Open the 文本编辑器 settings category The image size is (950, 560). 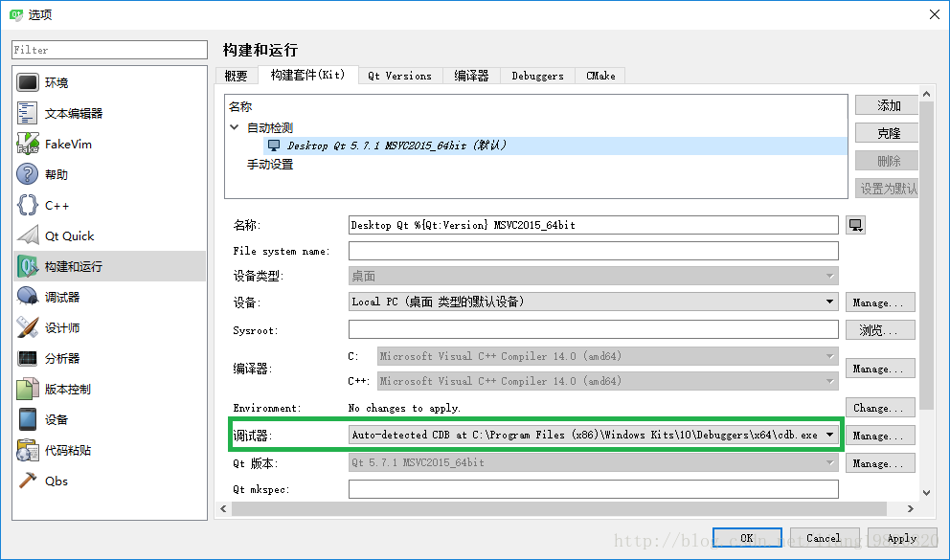click(x=109, y=113)
